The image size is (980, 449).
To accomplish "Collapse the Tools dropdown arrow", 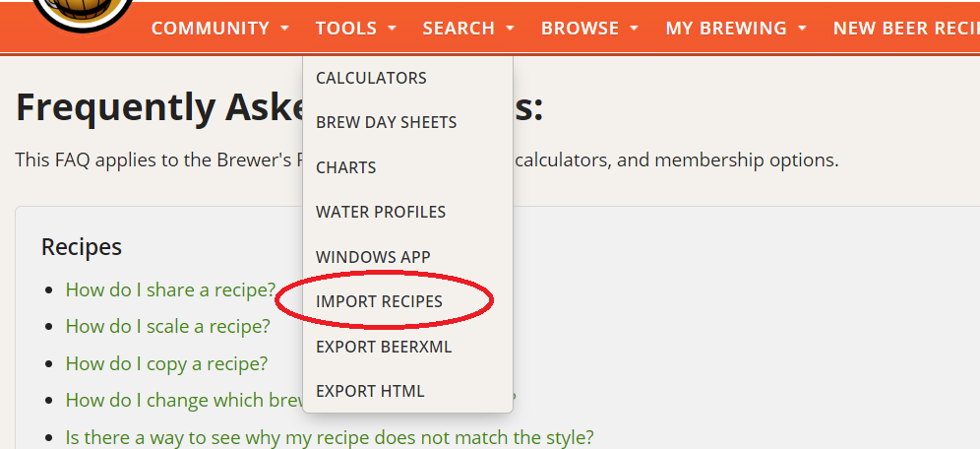I will [x=392, y=29].
